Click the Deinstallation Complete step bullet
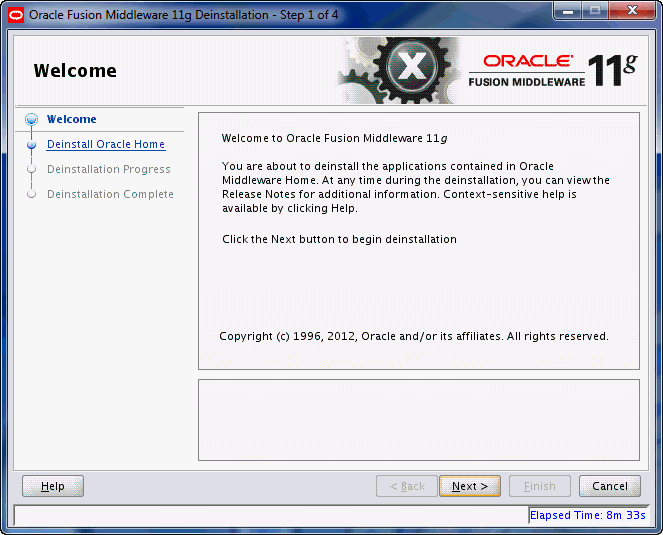Image resolution: width=663 pixels, height=535 pixels. point(32,194)
